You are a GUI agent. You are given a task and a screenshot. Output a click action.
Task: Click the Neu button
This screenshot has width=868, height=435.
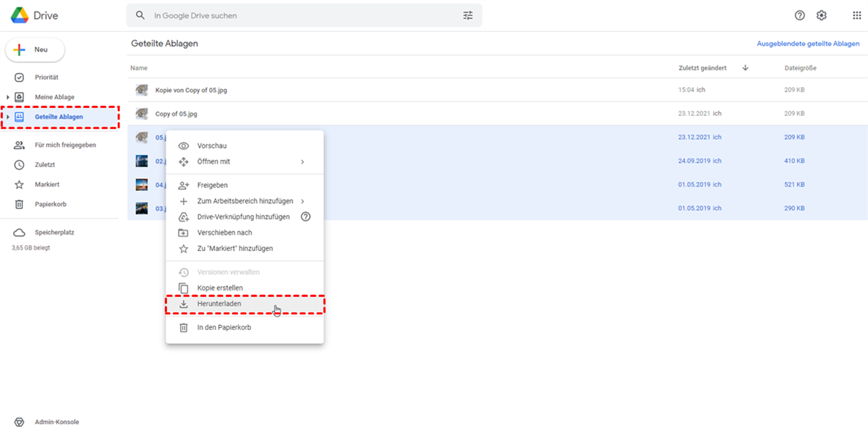tap(35, 50)
